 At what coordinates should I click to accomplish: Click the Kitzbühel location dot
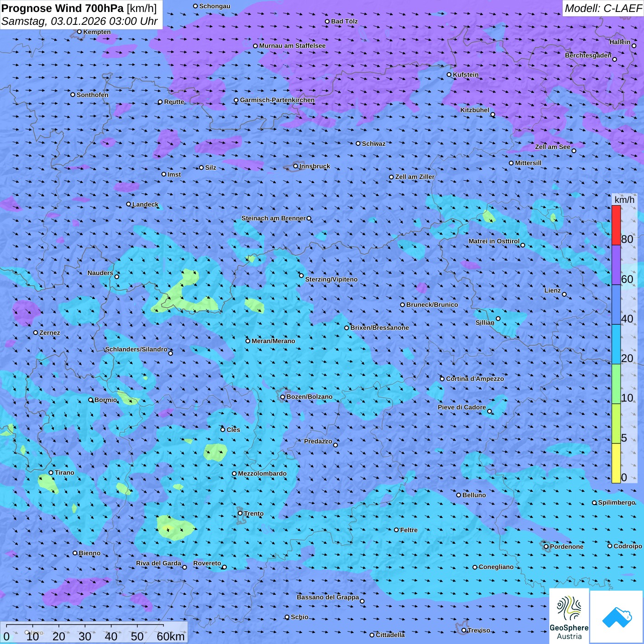point(493,115)
